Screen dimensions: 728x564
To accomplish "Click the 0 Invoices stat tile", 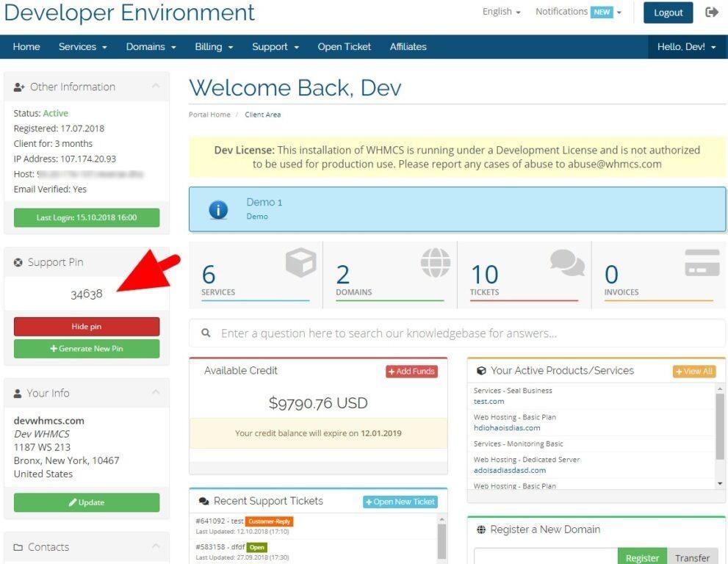I will [x=659, y=275].
